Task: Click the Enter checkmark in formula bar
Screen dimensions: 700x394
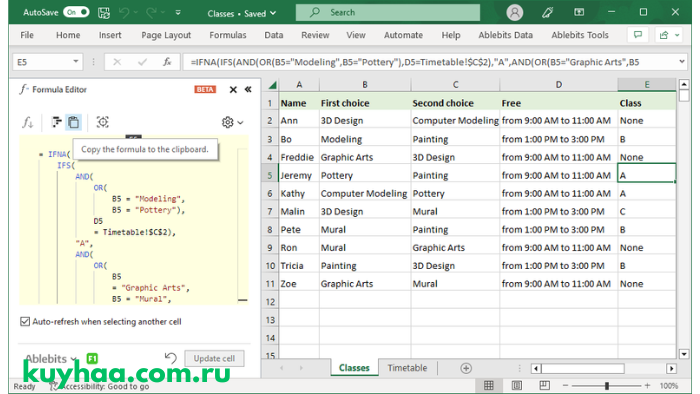Action: (x=142, y=62)
